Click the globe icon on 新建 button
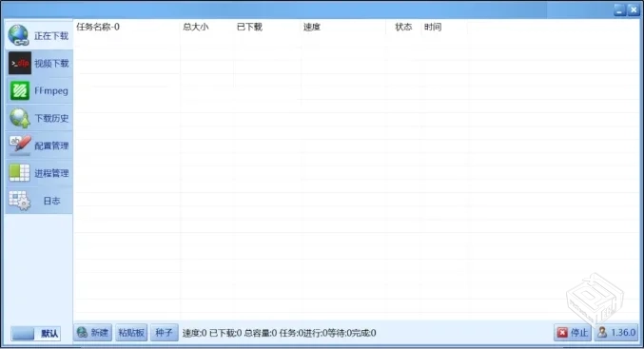 82,332
